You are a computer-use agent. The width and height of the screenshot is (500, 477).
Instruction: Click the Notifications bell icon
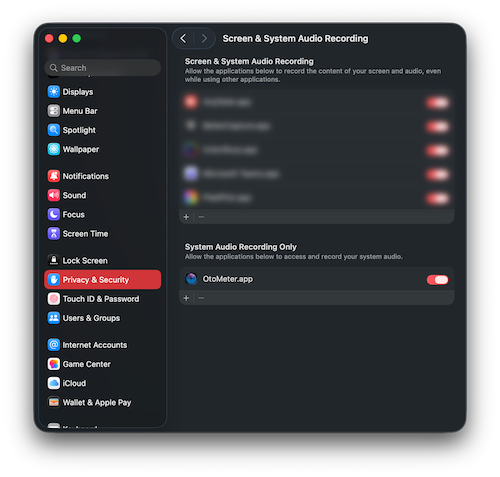[x=54, y=176]
